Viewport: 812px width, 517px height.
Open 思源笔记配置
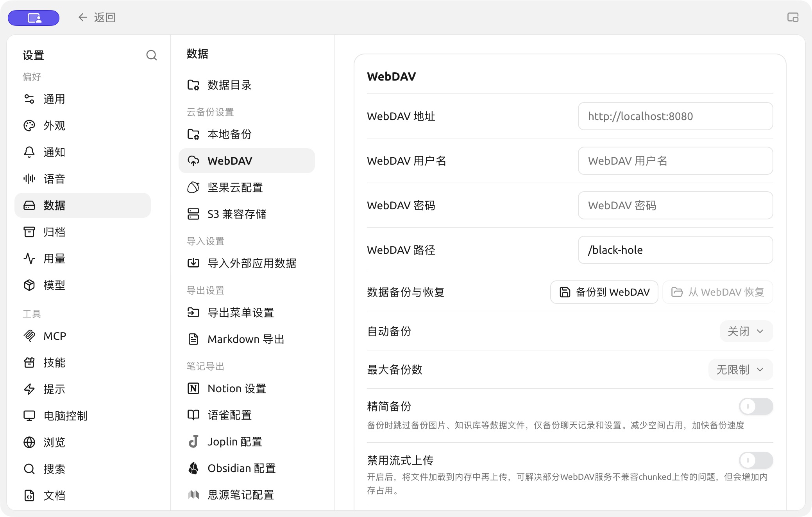coord(247,495)
